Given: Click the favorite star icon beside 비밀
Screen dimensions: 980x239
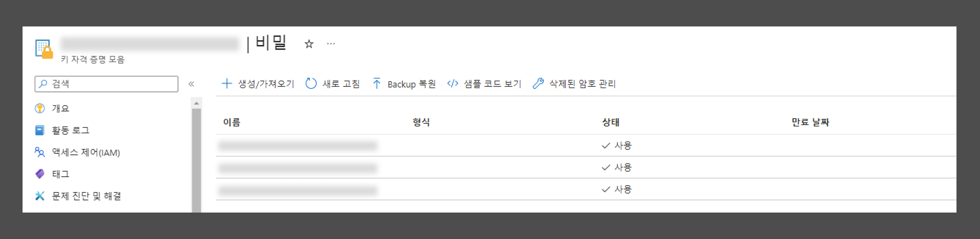Looking at the screenshot, I should (x=308, y=44).
